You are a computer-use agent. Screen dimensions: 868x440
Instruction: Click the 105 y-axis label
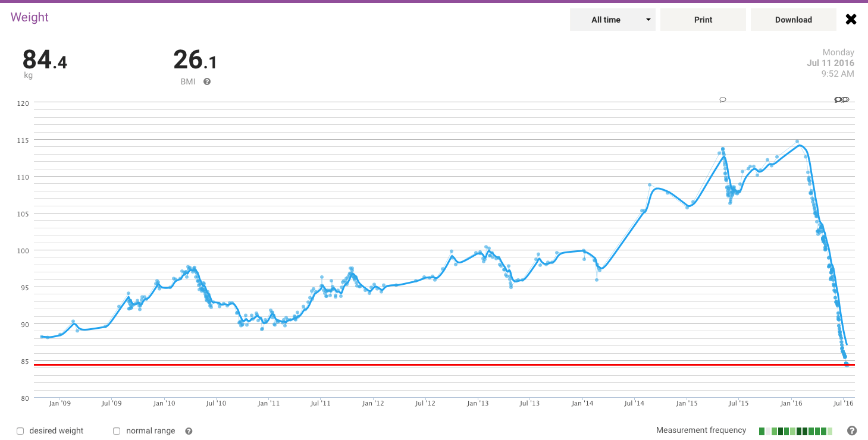tap(23, 213)
